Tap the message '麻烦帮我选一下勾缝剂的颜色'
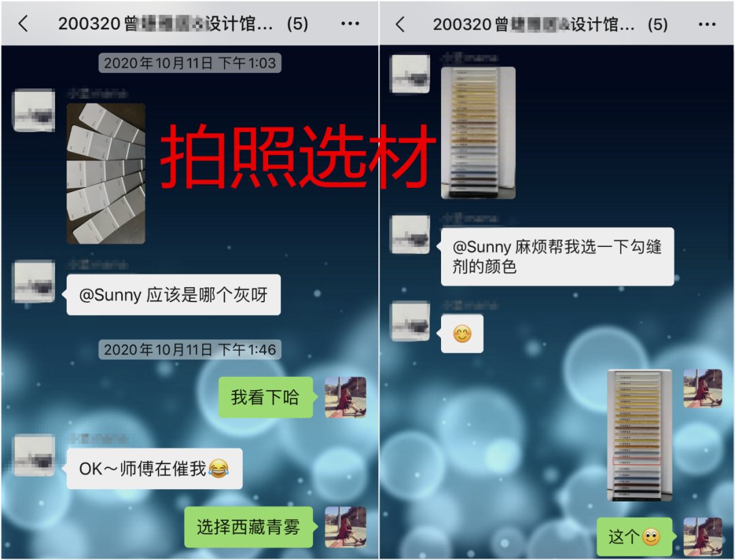Image resolution: width=735 pixels, height=560 pixels. point(557,257)
